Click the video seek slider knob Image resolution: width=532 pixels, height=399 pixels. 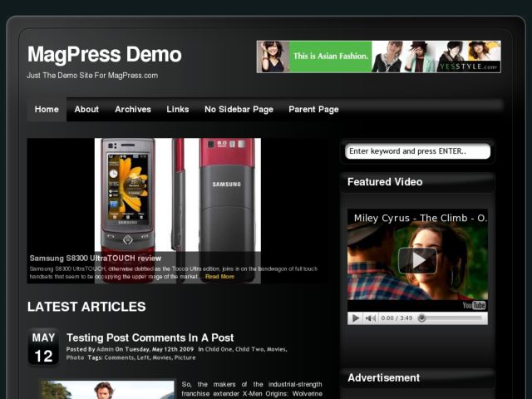click(421, 318)
